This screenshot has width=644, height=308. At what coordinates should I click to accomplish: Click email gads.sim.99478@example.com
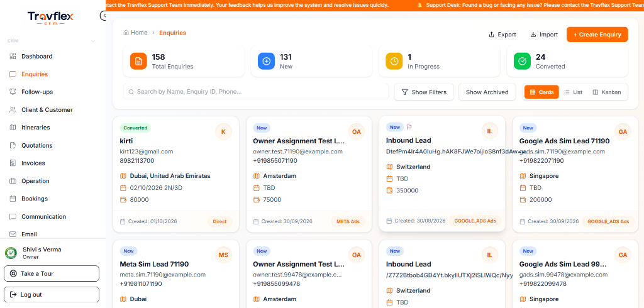[563, 275]
